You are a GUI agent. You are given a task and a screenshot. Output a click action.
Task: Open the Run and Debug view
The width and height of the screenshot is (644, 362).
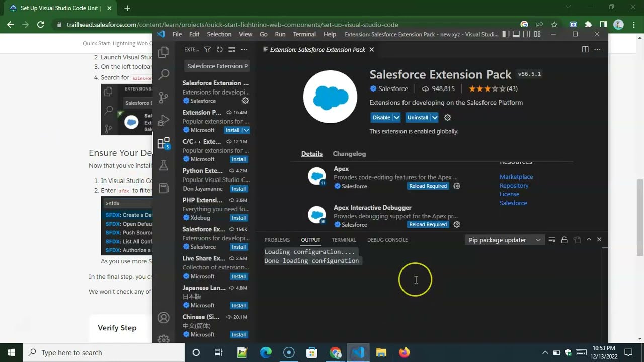pyautogui.click(x=164, y=121)
